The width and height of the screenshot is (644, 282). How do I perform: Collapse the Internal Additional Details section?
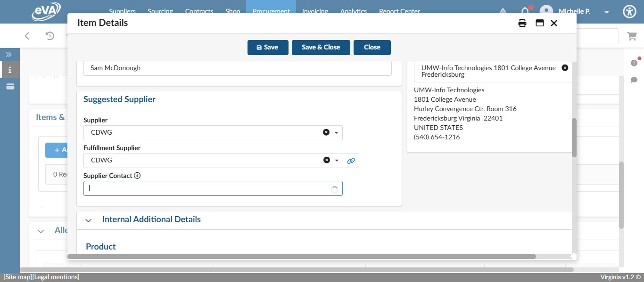tap(88, 220)
